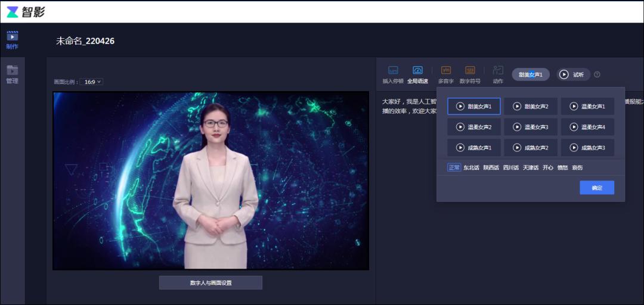Choose voice 成熟女声1
644x305 pixels.
coord(474,148)
